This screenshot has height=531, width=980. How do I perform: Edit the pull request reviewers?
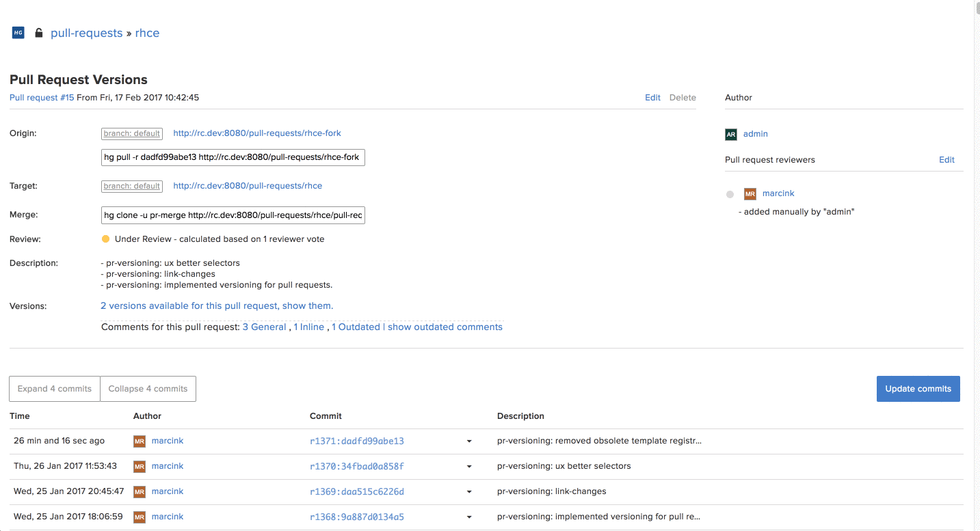[946, 160]
